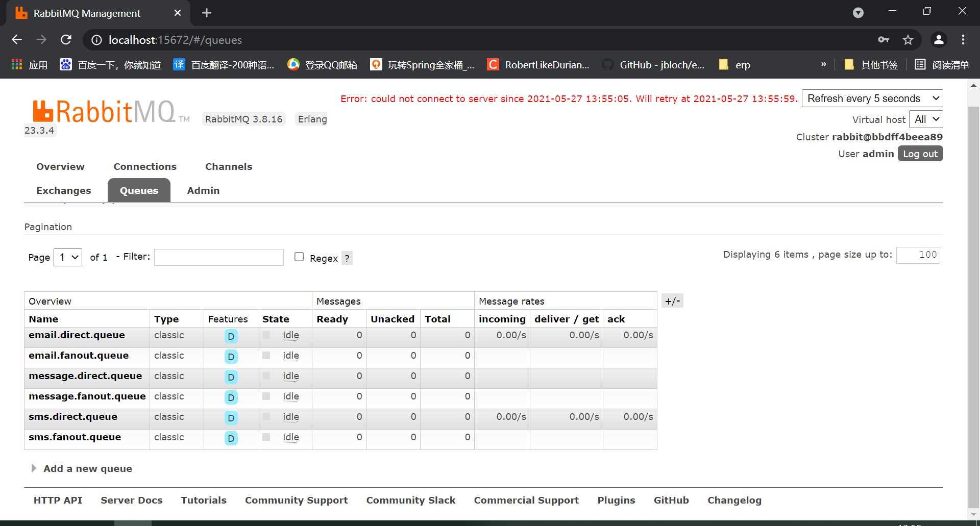Open the Tutorials footer link
Image resolution: width=980 pixels, height=526 pixels.
204,500
